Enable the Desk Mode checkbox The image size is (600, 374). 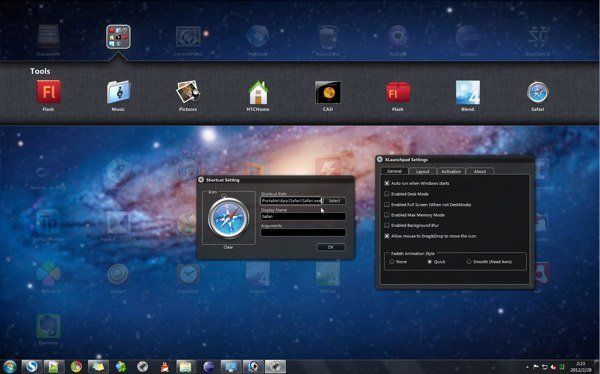tap(387, 194)
